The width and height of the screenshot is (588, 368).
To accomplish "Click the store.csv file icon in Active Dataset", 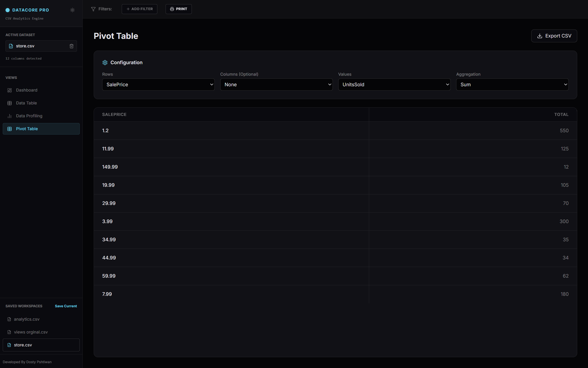I will coord(11,46).
